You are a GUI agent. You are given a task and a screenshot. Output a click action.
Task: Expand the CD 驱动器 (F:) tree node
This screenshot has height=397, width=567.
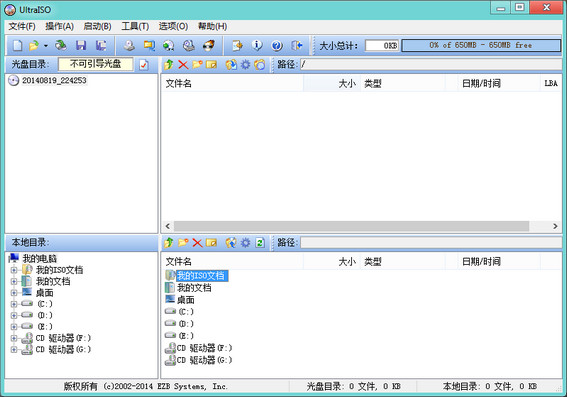14,338
